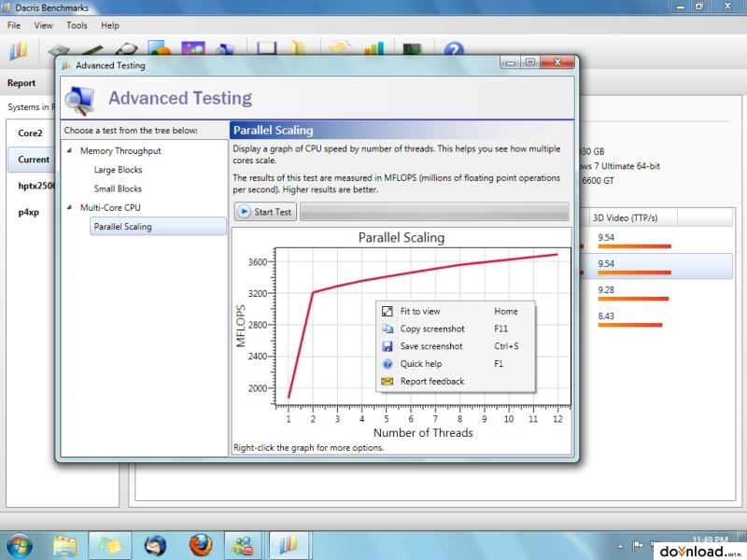Image resolution: width=747 pixels, height=560 pixels.
Task: Choose the yellow folder toolbar icon
Action: point(298,48)
